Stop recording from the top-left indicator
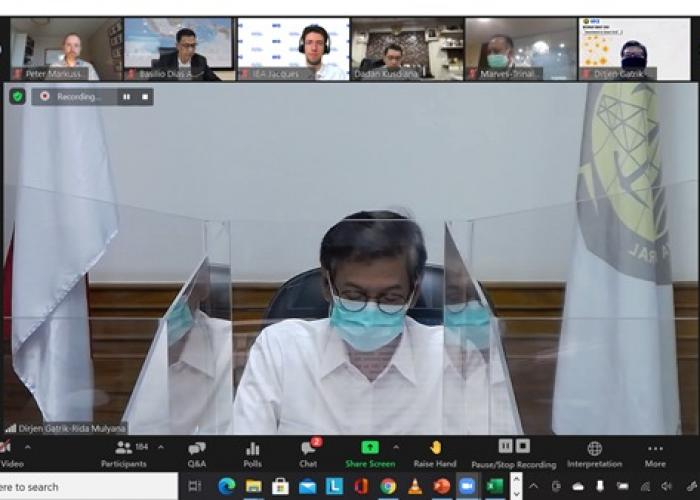This screenshot has width=700, height=500. click(x=144, y=97)
